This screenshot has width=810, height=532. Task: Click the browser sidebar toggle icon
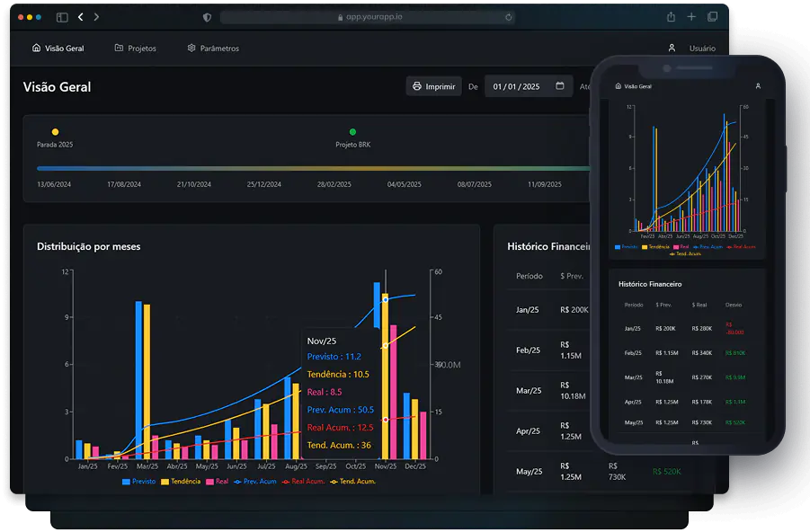62,17
